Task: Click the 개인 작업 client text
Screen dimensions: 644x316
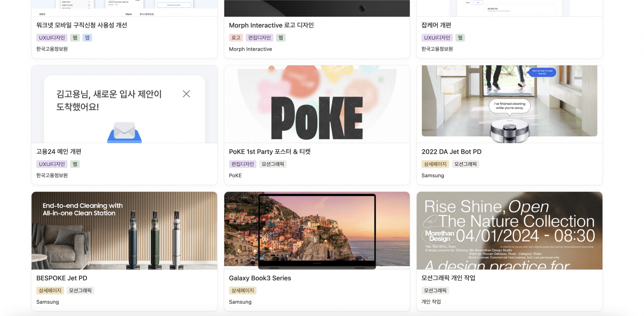Action: click(431, 302)
